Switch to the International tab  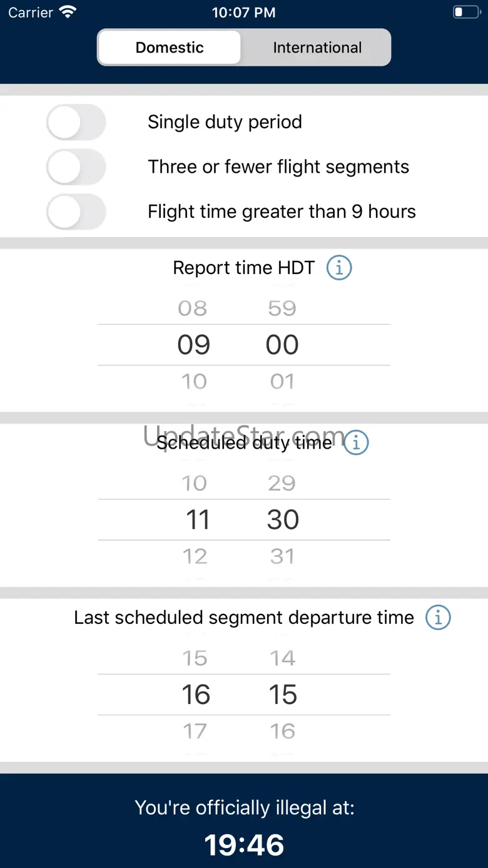tap(317, 48)
